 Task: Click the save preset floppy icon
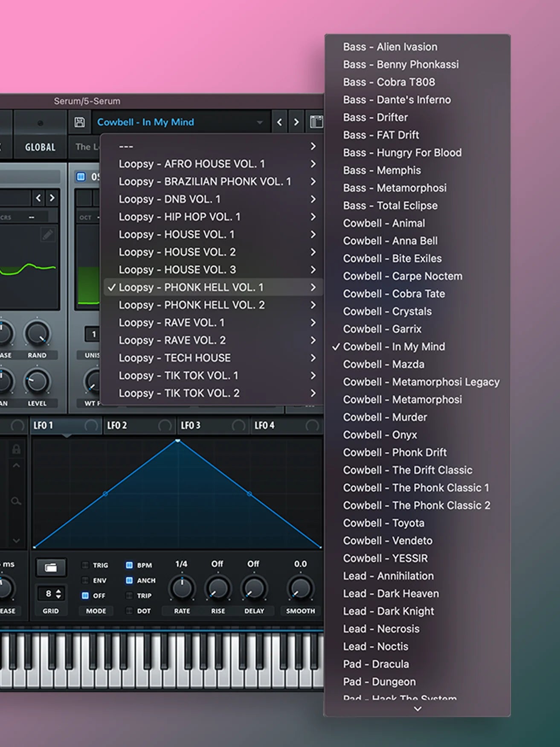[x=80, y=122]
